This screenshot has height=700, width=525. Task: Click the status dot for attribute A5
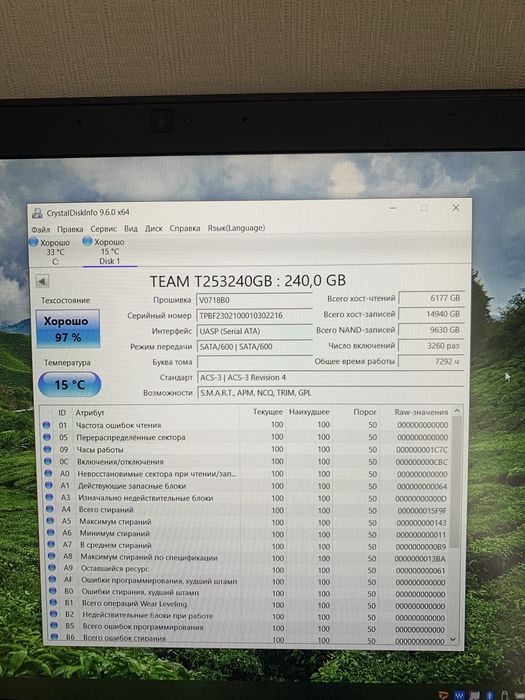[50, 521]
